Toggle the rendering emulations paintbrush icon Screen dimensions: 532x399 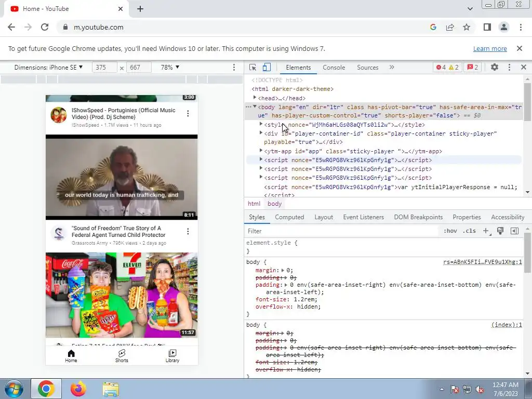pos(500,231)
